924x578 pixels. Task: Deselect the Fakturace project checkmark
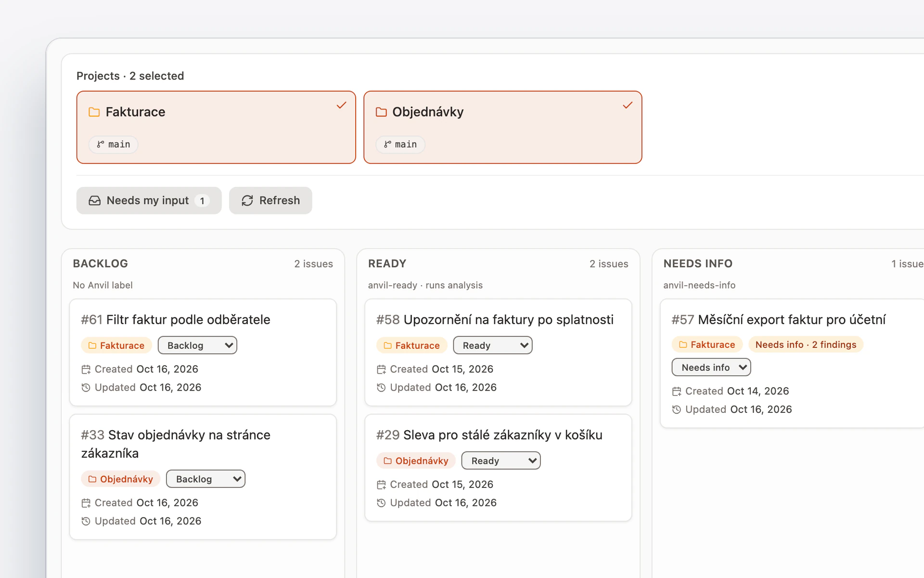(341, 105)
